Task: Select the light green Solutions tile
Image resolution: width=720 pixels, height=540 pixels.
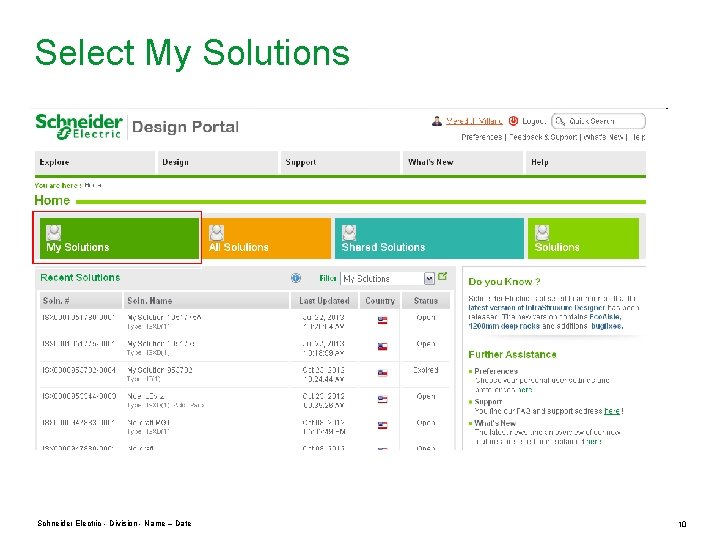Action: point(583,238)
